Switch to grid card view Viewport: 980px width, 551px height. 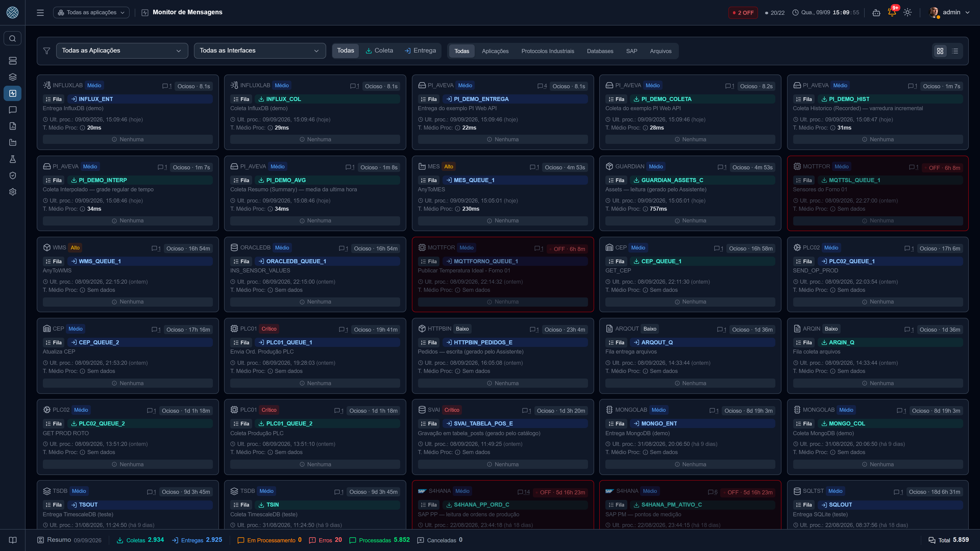940,51
